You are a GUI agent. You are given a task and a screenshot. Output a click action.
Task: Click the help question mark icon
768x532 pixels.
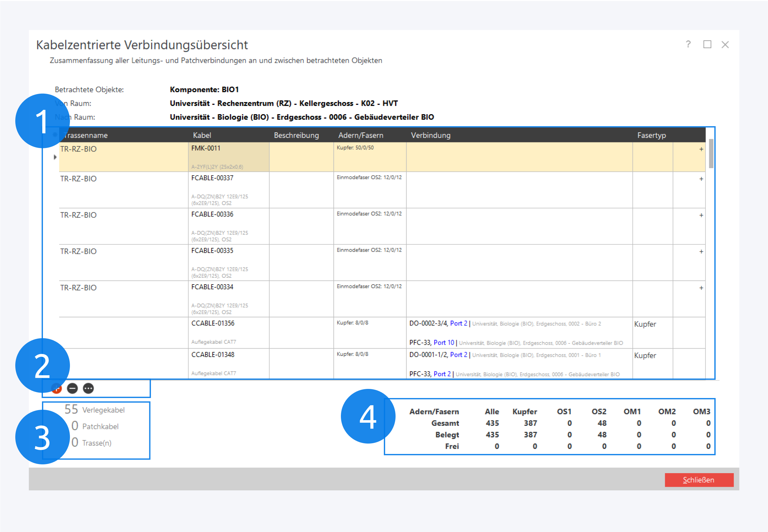click(x=688, y=44)
